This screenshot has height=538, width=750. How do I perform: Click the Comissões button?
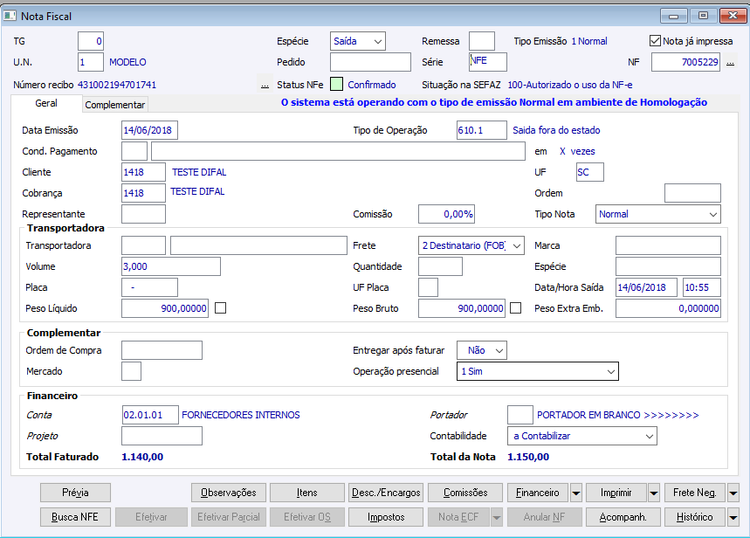(x=465, y=493)
